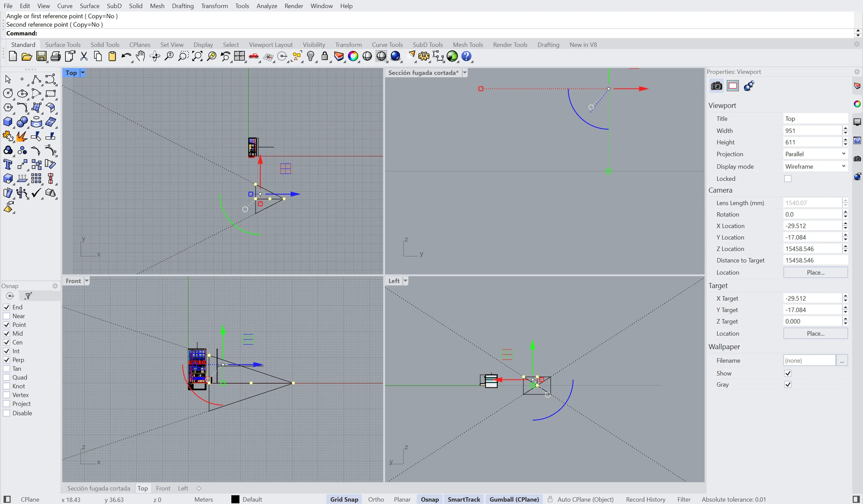Toggle the Locked viewport checkbox

click(x=788, y=179)
